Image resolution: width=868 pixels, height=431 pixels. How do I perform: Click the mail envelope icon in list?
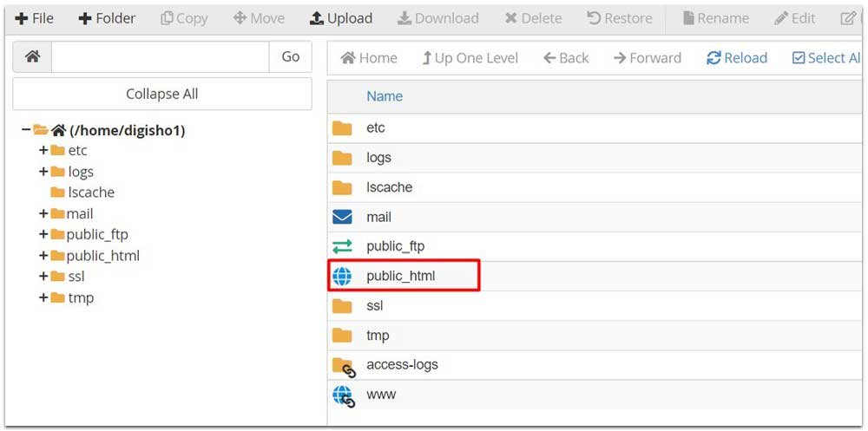click(342, 217)
